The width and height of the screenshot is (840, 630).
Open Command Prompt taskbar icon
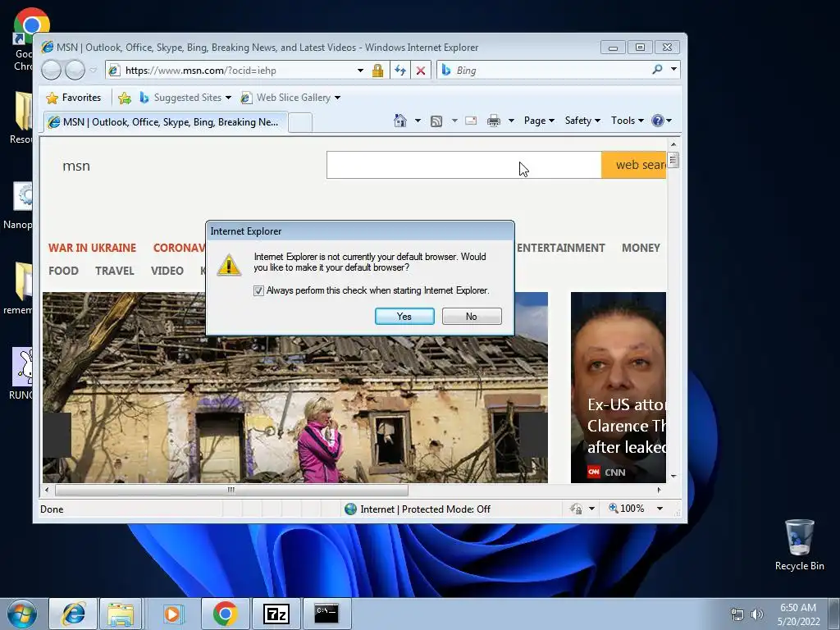pyautogui.click(x=326, y=614)
